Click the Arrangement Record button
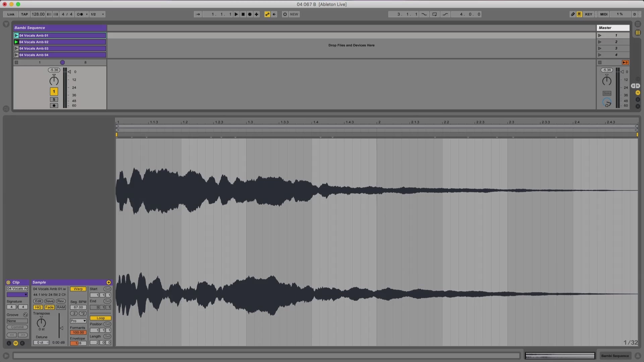Viewport: 644px width, 362px height. (x=250, y=14)
